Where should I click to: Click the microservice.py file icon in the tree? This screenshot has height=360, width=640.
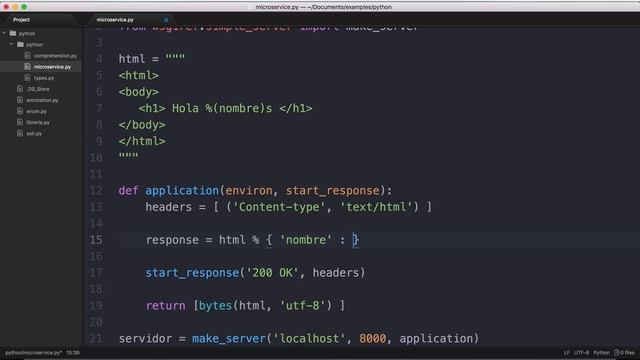[x=27, y=66]
